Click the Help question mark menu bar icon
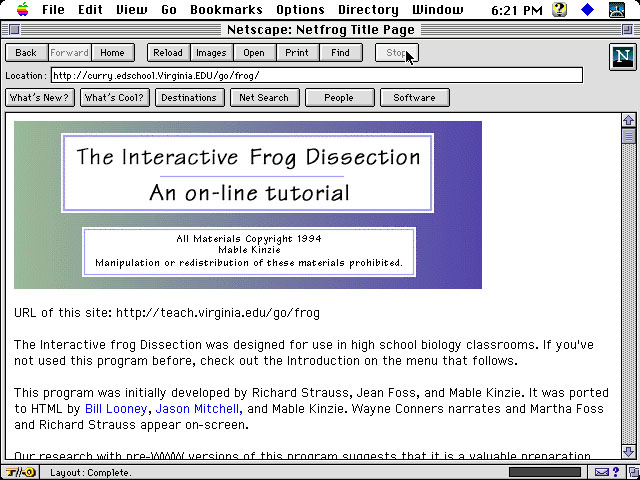Screen dimensions: 640x480 (x=561, y=9)
